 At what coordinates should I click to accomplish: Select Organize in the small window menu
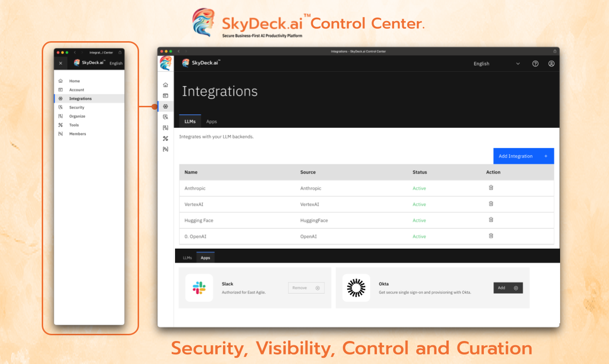89,116
